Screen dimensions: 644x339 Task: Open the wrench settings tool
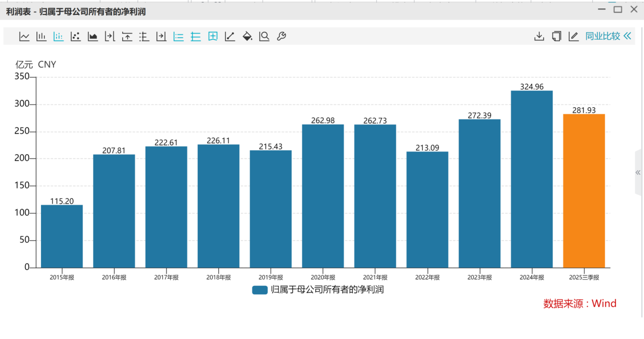281,36
